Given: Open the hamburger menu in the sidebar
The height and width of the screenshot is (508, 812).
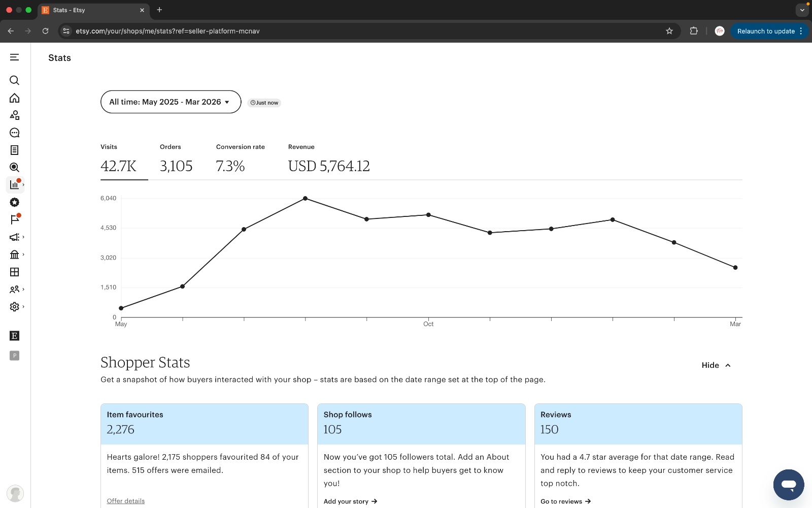Looking at the screenshot, I should click(x=15, y=57).
